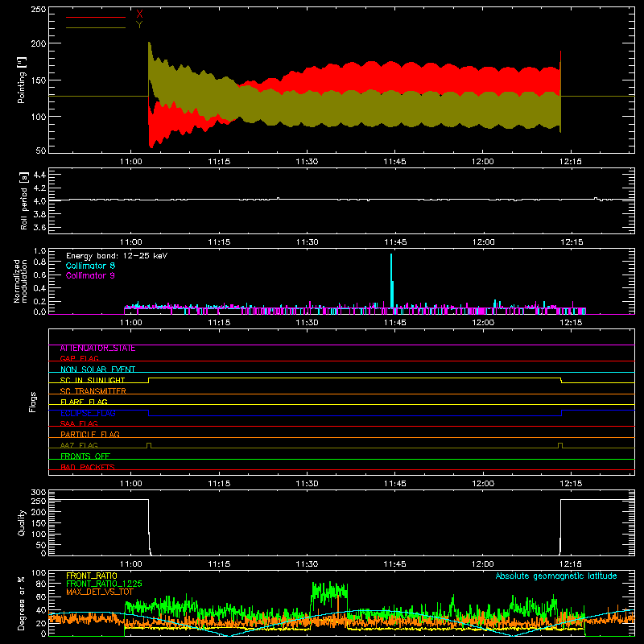Click the ATTENUATOR_STATE flag label
The width and height of the screenshot is (644, 644).
(97, 349)
